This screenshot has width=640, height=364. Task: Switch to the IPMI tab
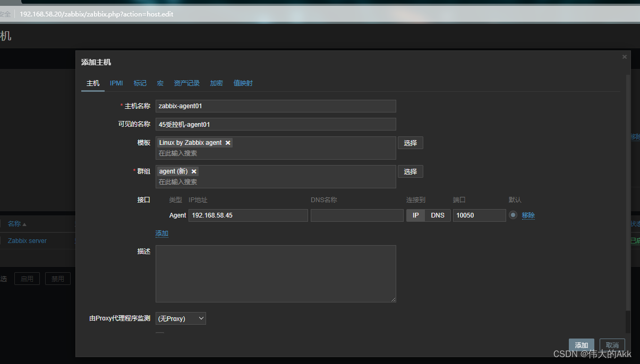(116, 83)
